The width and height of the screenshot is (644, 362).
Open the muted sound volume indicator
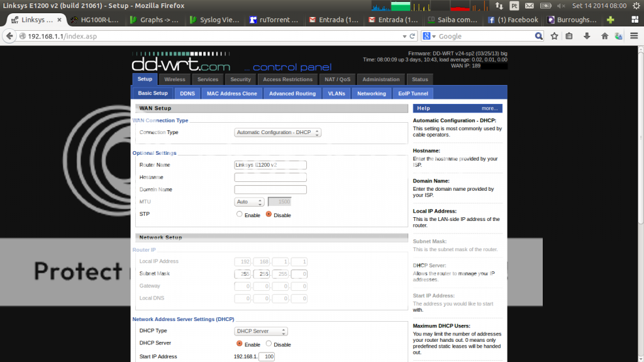(561, 6)
